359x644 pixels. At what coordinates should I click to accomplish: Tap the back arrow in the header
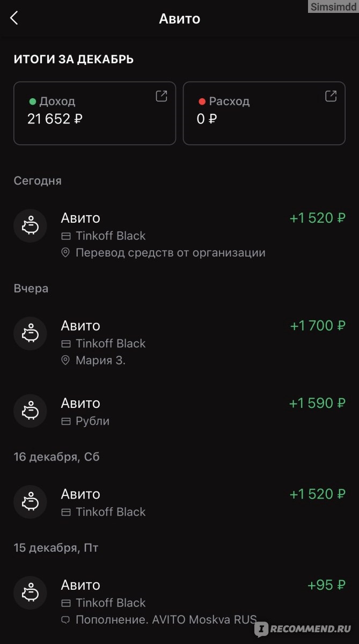(14, 18)
